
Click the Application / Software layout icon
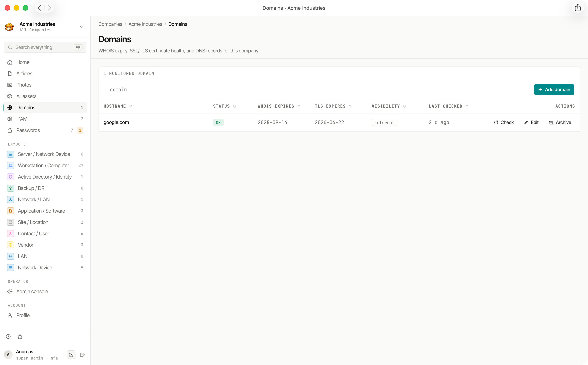11,211
